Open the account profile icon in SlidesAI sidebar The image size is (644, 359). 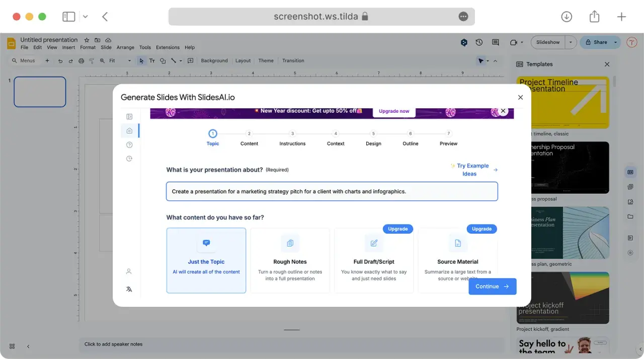click(x=129, y=271)
